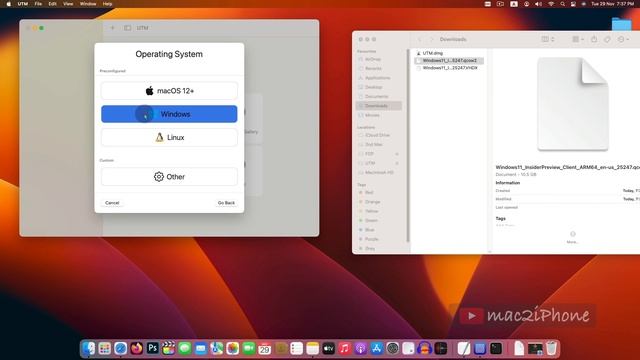
Task: Open Final Cut Pro from the Dock
Action: 169,348
